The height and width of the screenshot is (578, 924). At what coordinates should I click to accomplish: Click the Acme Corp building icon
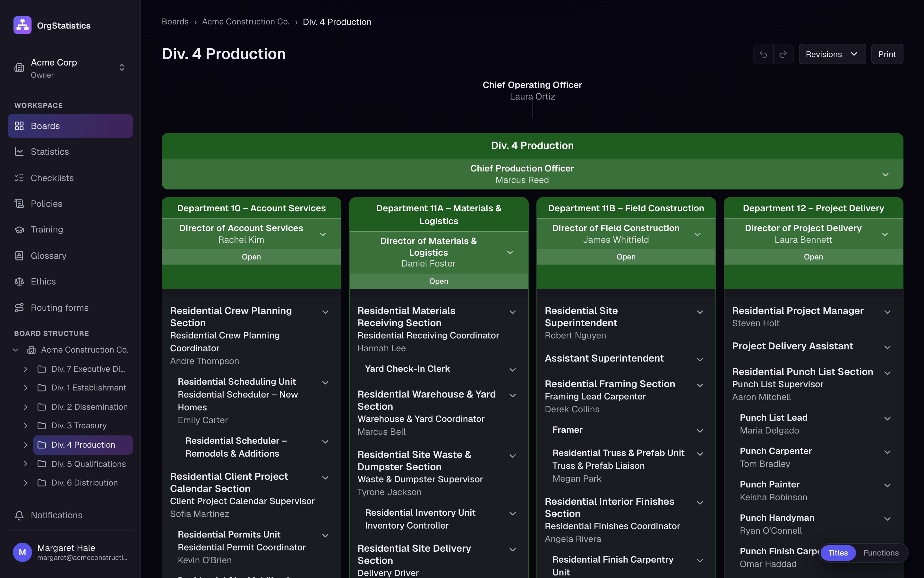coord(19,68)
